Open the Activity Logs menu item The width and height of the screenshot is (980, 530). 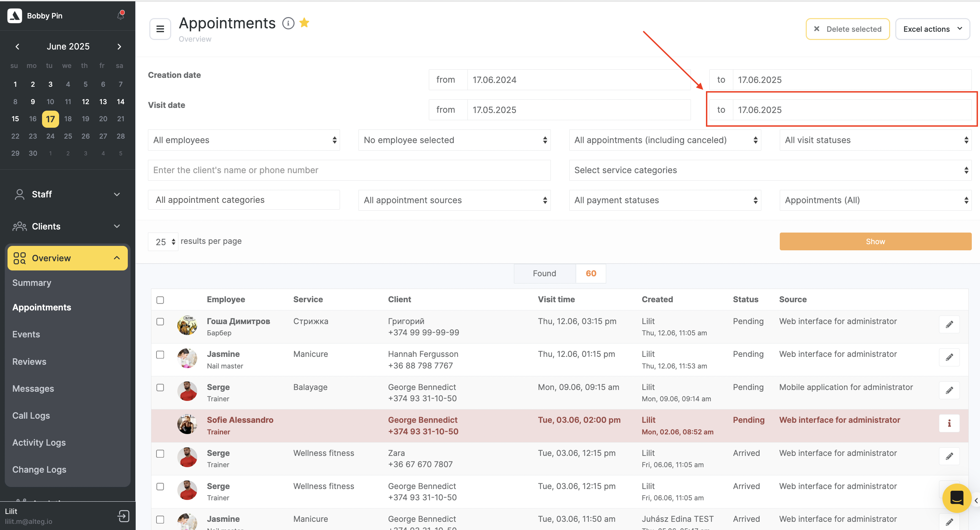point(39,443)
